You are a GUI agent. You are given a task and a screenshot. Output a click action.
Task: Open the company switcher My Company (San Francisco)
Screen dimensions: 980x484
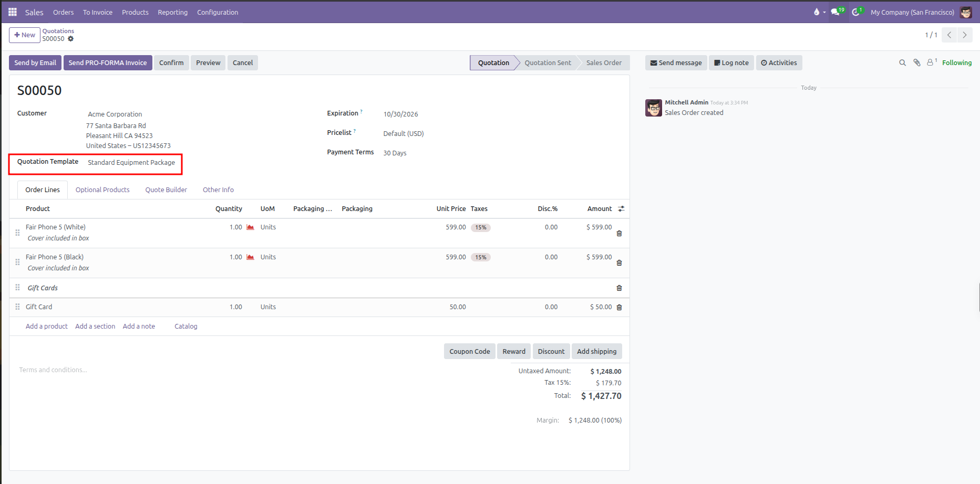(912, 12)
